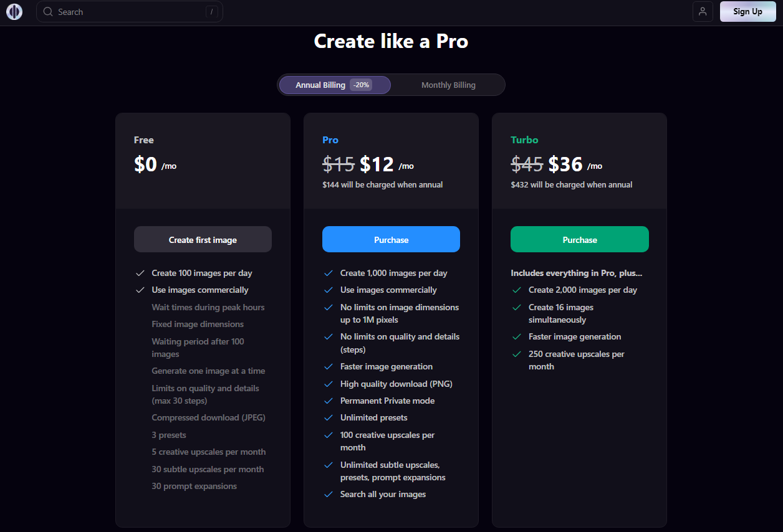Screen dimensions: 783x532
Task: Click the magnifier icon in search bar
Action: tap(48, 12)
